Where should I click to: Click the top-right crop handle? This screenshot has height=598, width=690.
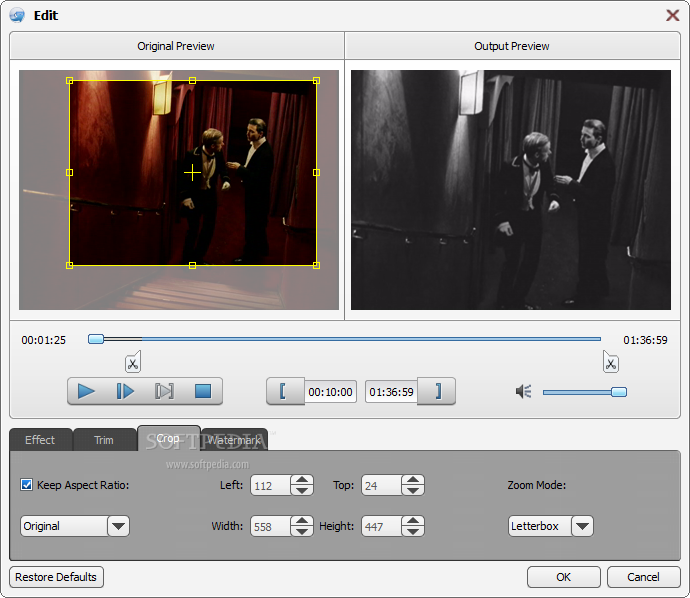tap(316, 81)
